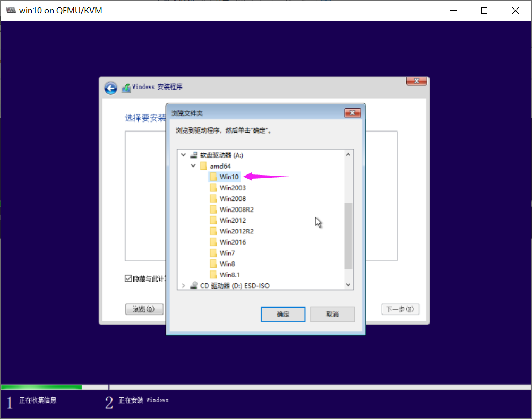Click the CD drive (D:) disc icon
This screenshot has width=532, height=419.
tap(194, 285)
